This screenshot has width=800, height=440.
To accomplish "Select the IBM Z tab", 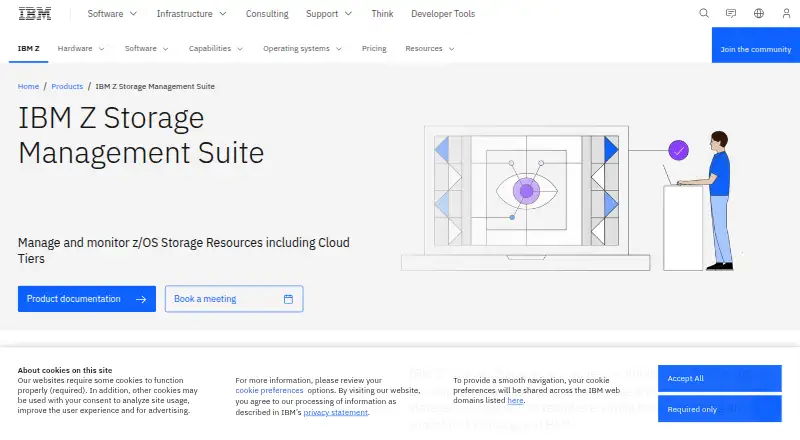I will (29, 48).
